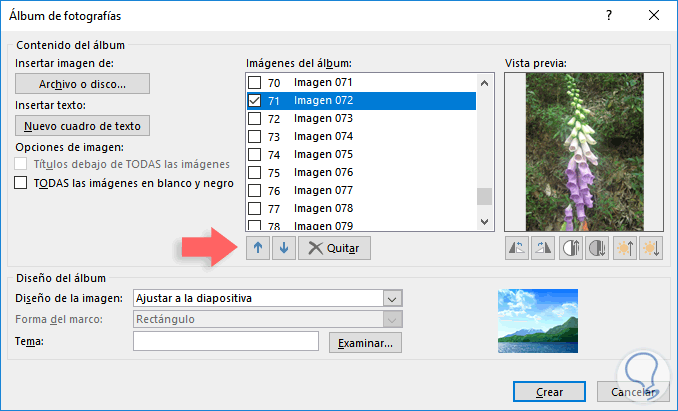Viewport: 678px width, 411px height.
Task: Rotate the image left
Action: pyautogui.click(x=517, y=248)
